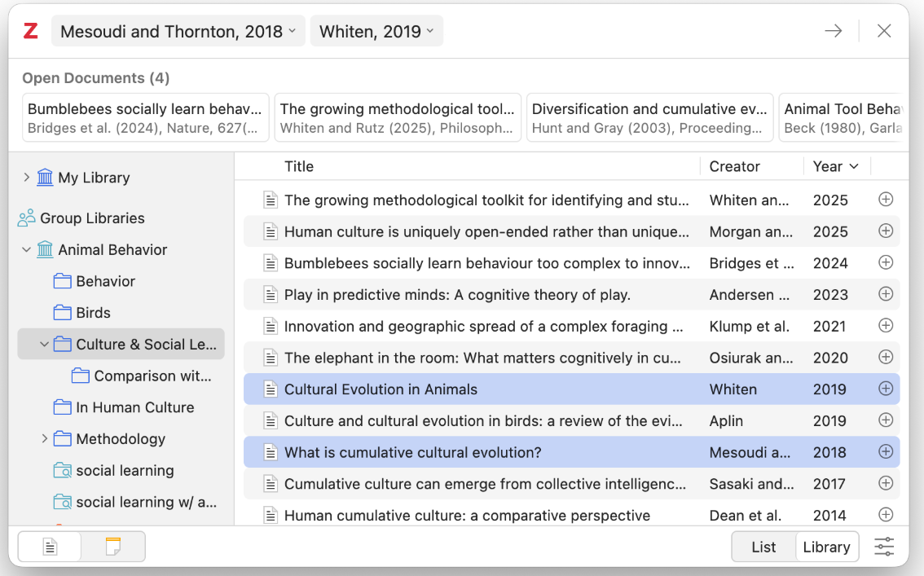Open the Bumblebees socially learn document card
This screenshot has width=924, height=576.
147,117
